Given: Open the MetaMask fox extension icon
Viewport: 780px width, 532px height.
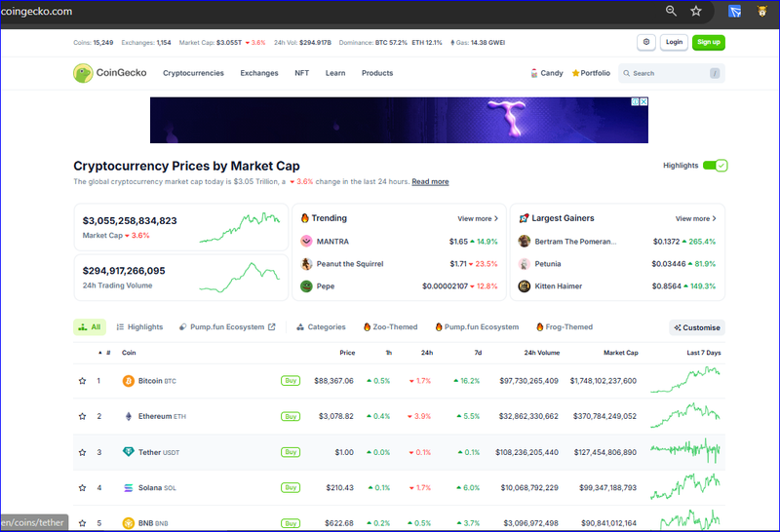Looking at the screenshot, I should pos(762,11).
